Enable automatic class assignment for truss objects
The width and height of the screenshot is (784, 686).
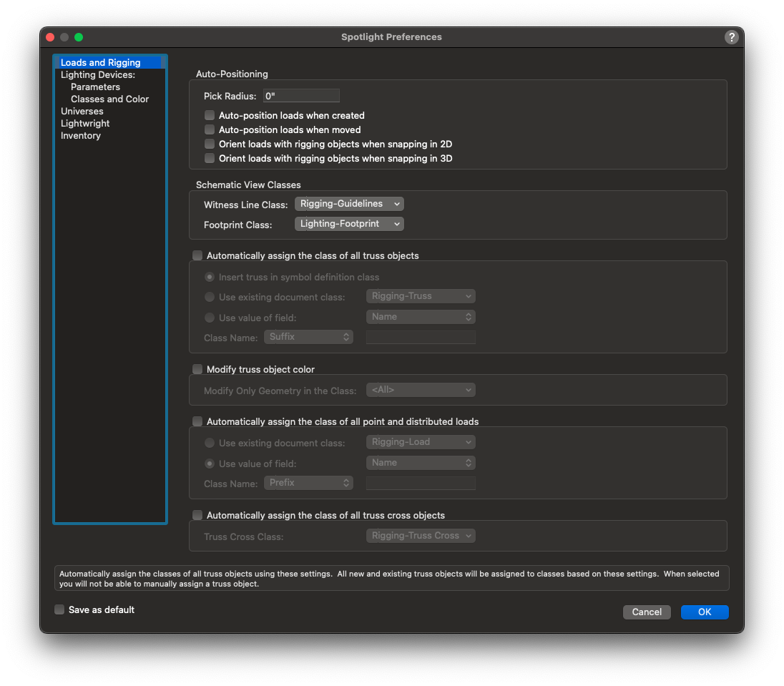coord(197,255)
